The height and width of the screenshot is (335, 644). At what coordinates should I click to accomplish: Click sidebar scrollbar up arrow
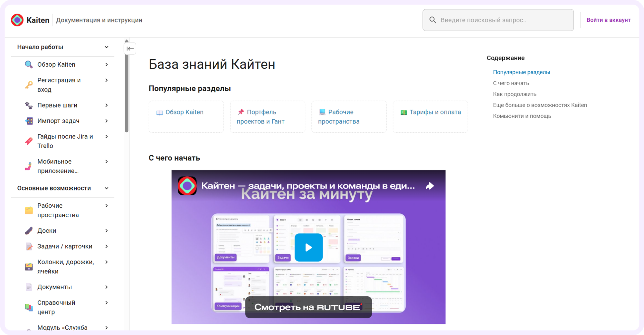coord(127,41)
